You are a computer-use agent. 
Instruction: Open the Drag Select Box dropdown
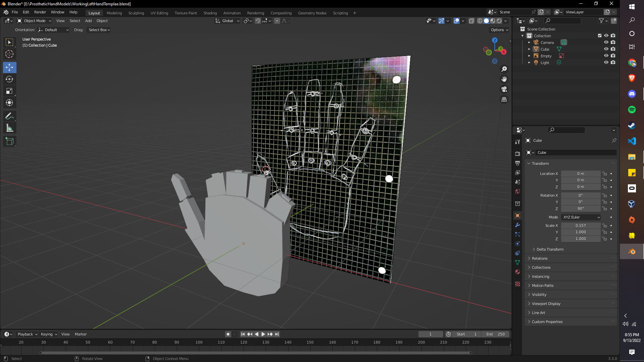point(99,30)
